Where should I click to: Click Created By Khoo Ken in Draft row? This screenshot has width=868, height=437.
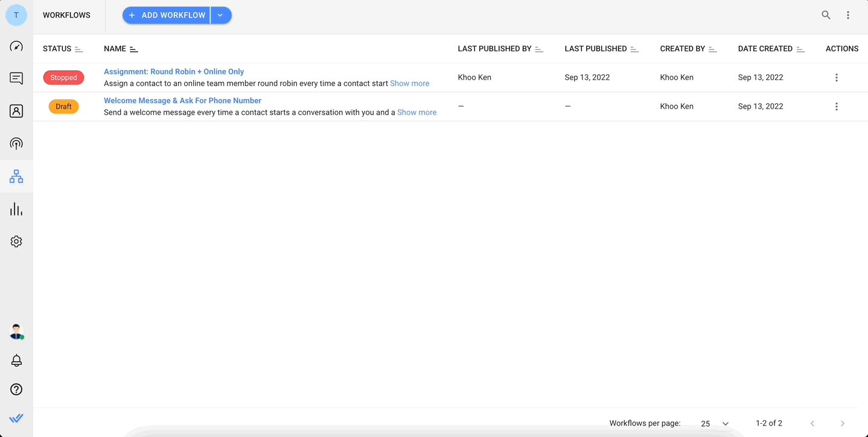click(x=677, y=106)
